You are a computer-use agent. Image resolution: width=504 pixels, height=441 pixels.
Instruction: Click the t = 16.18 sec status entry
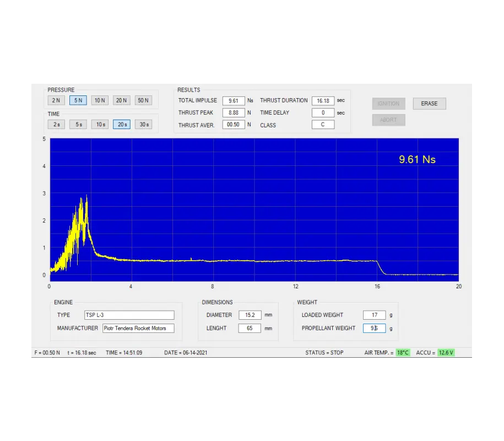tap(82, 353)
